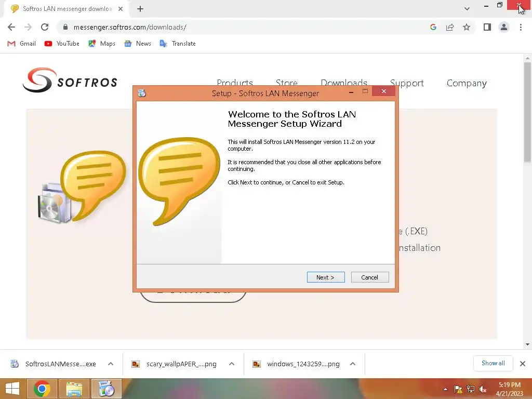The height and width of the screenshot is (399, 532).
Task: Expand options for SoftrosLANMesse exe download
Action: (111, 364)
